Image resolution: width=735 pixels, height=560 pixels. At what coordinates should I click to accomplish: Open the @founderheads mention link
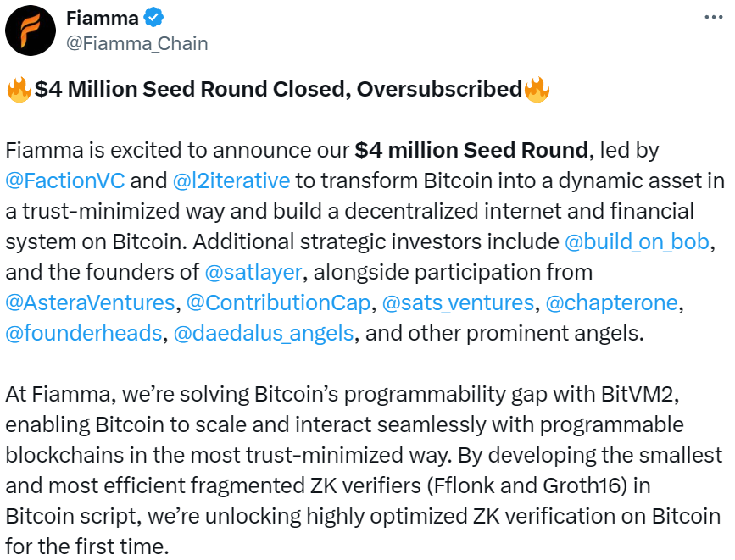pos(83,333)
